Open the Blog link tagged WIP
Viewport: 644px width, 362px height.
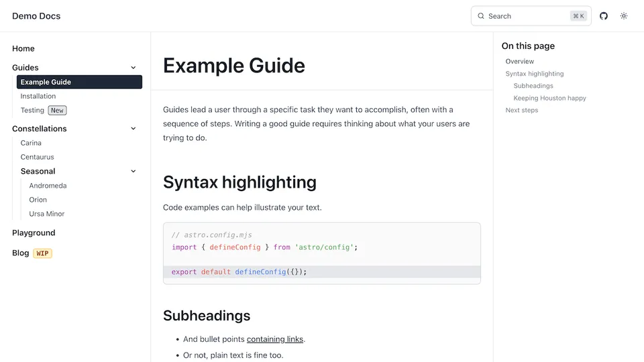point(21,253)
